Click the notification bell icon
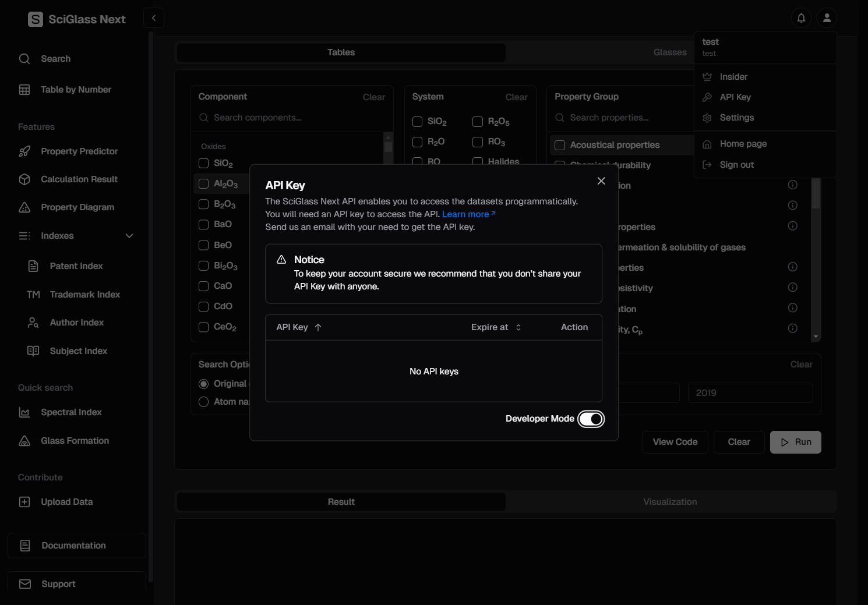Screen dimensions: 868x605 coord(801,18)
